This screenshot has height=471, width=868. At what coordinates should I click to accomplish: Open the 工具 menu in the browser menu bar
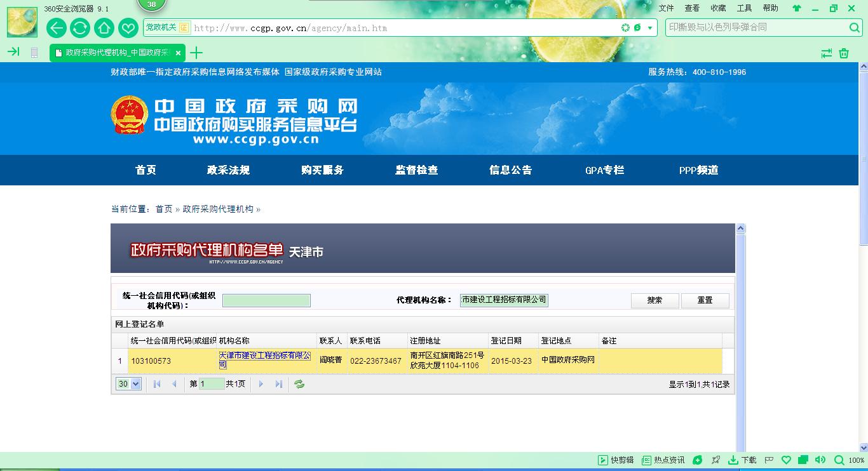pyautogui.click(x=744, y=8)
